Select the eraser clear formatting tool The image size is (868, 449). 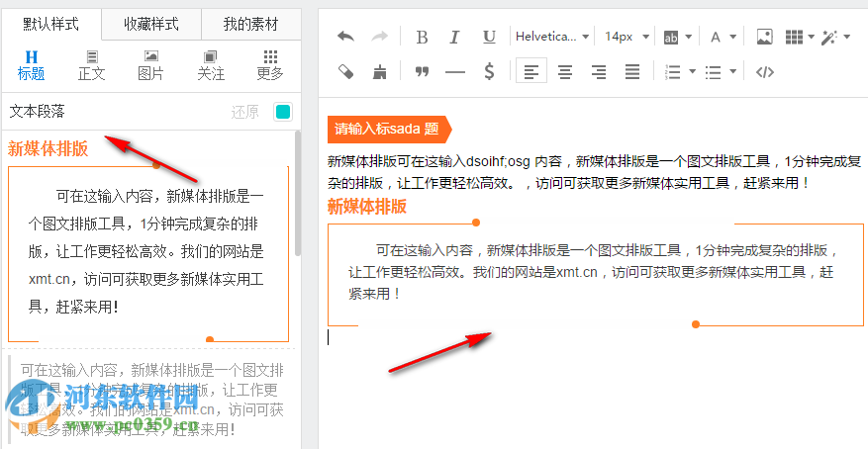click(346, 71)
